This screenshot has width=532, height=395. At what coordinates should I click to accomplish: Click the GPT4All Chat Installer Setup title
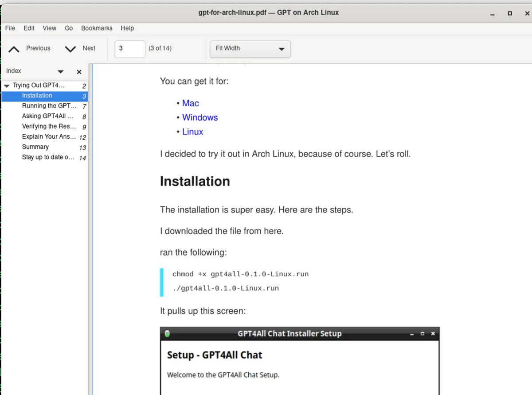click(x=289, y=333)
